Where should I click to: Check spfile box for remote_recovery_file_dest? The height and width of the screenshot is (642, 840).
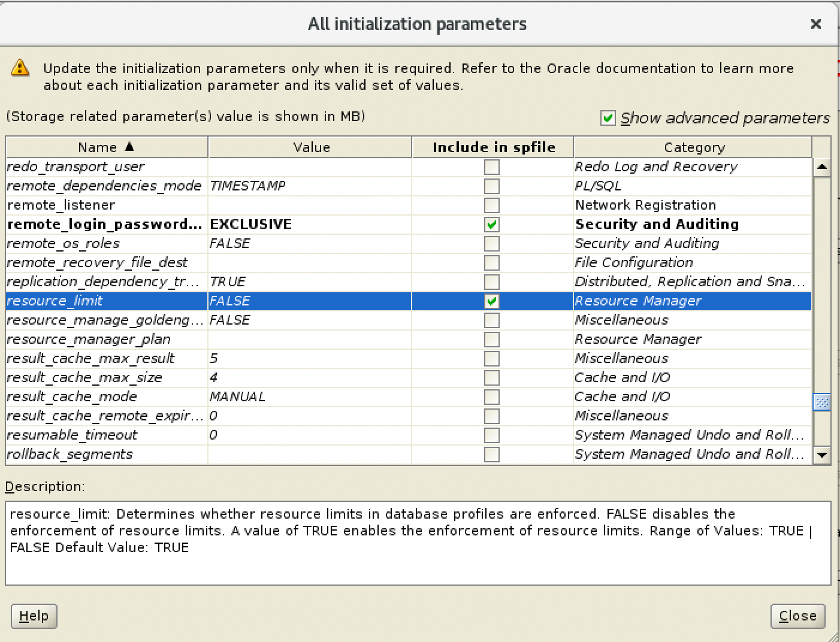pos(492,263)
